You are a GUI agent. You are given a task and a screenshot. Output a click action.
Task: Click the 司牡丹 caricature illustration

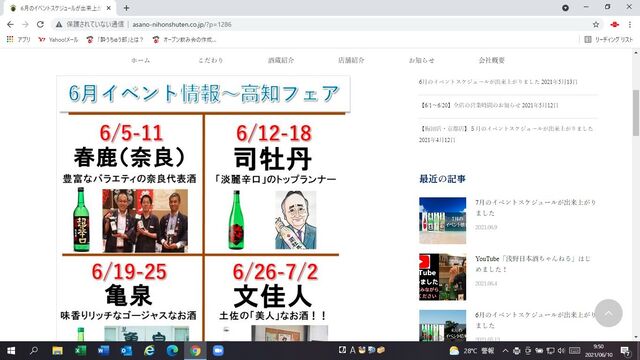pos(296,220)
